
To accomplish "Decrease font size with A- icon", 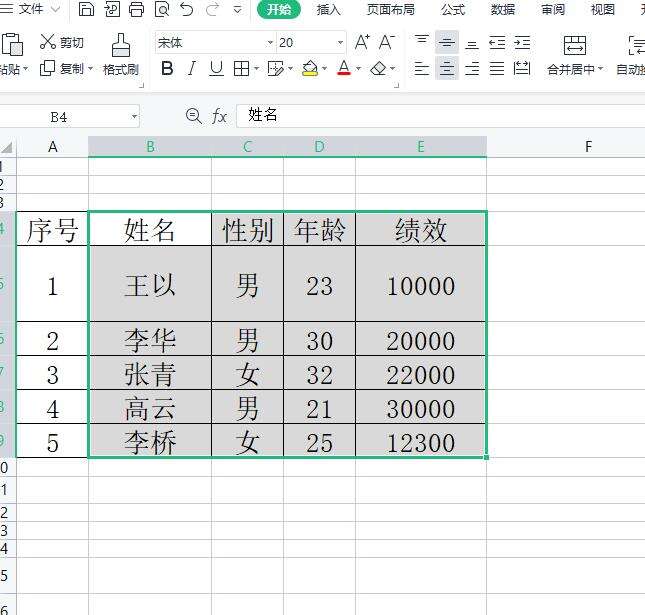I will [387, 42].
